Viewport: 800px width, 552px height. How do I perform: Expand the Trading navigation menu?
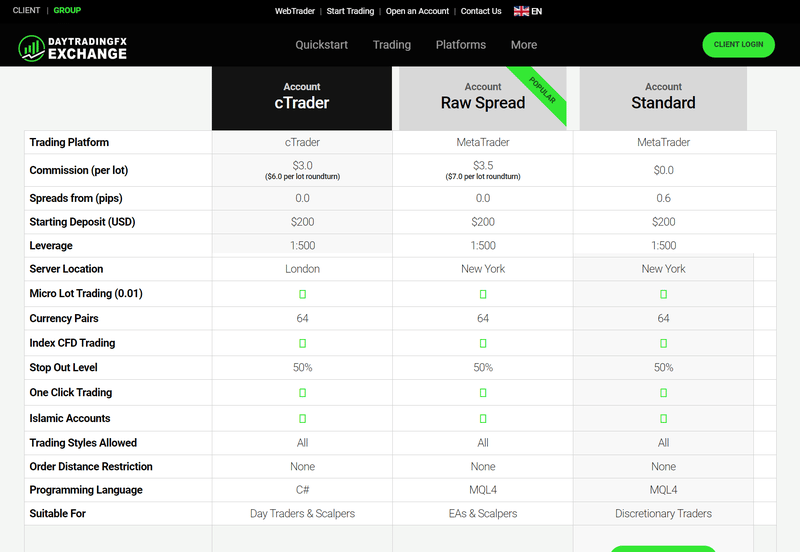point(392,45)
